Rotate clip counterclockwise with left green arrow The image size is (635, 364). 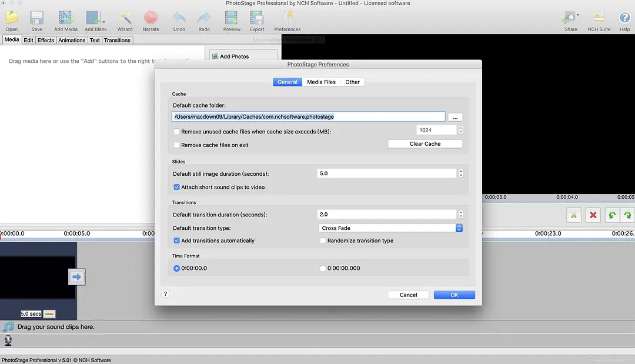tap(612, 215)
